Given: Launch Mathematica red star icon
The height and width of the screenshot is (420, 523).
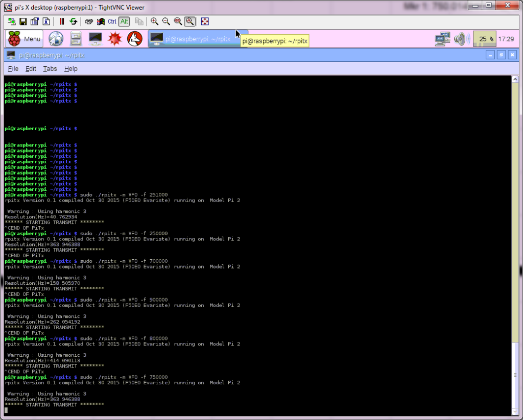Looking at the screenshot, I should click(115, 39).
